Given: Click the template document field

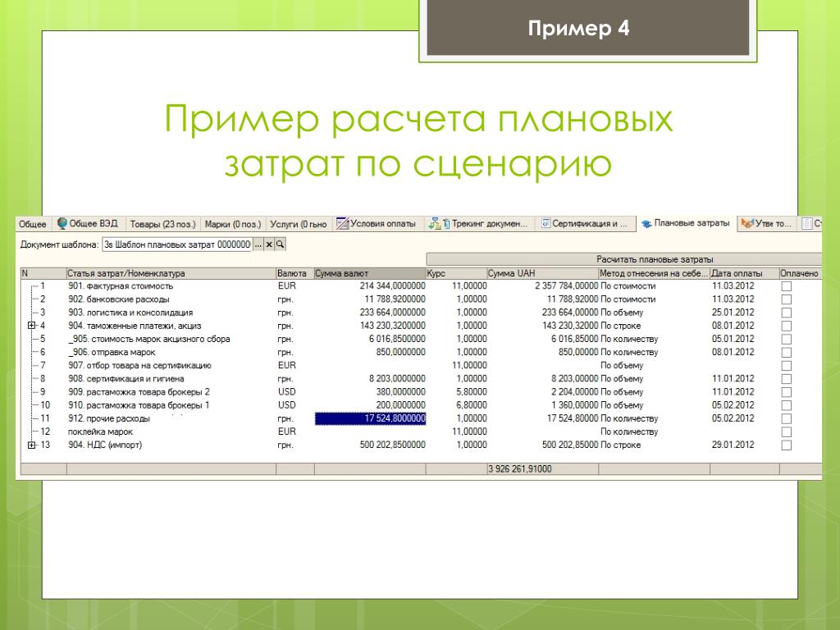Looking at the screenshot, I should point(177,244).
